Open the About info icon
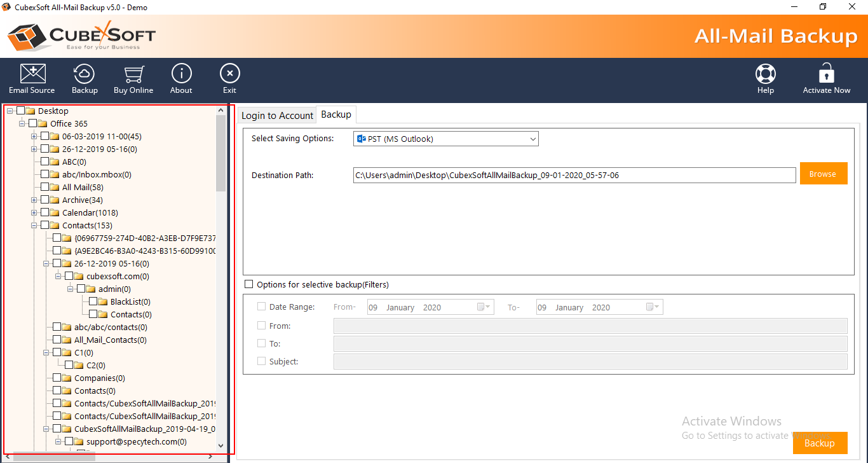The height and width of the screenshot is (463, 868). (181, 74)
